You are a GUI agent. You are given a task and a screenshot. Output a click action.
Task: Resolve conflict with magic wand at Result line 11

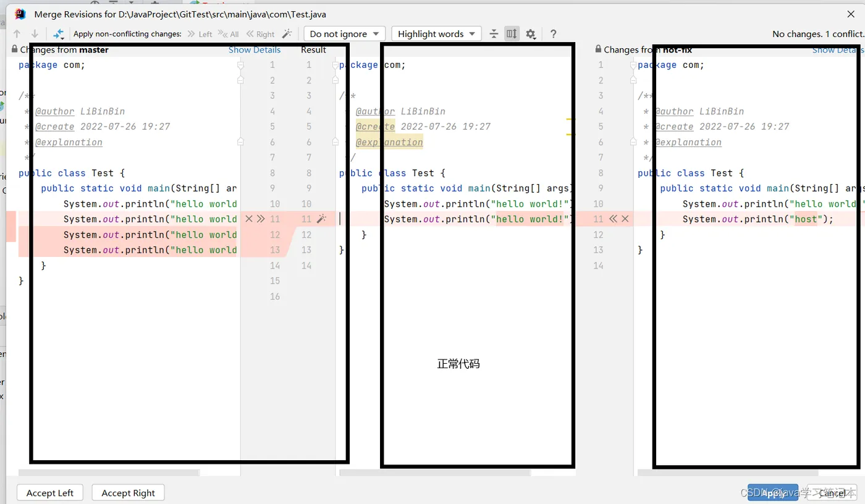321,219
